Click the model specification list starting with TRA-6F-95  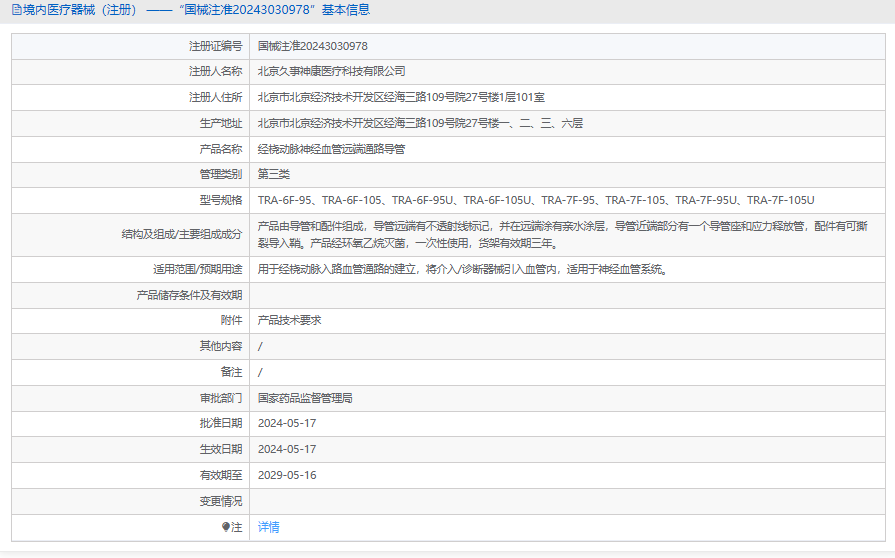coord(536,200)
